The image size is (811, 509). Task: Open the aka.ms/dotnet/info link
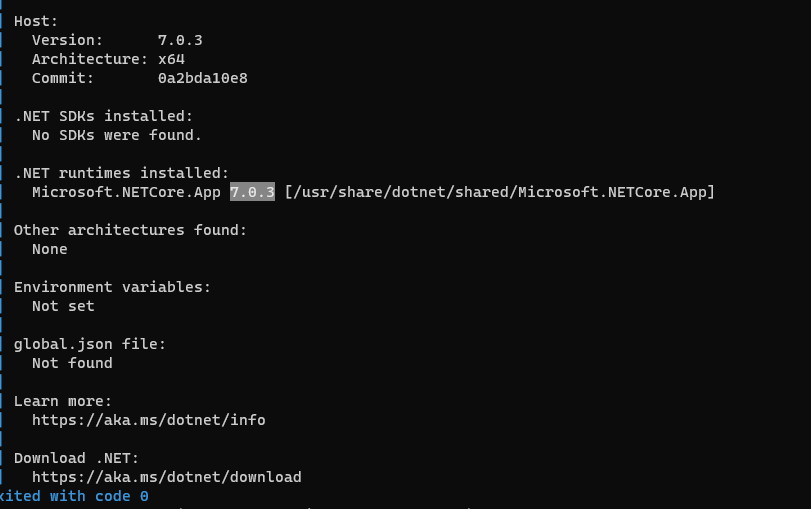click(x=148, y=420)
